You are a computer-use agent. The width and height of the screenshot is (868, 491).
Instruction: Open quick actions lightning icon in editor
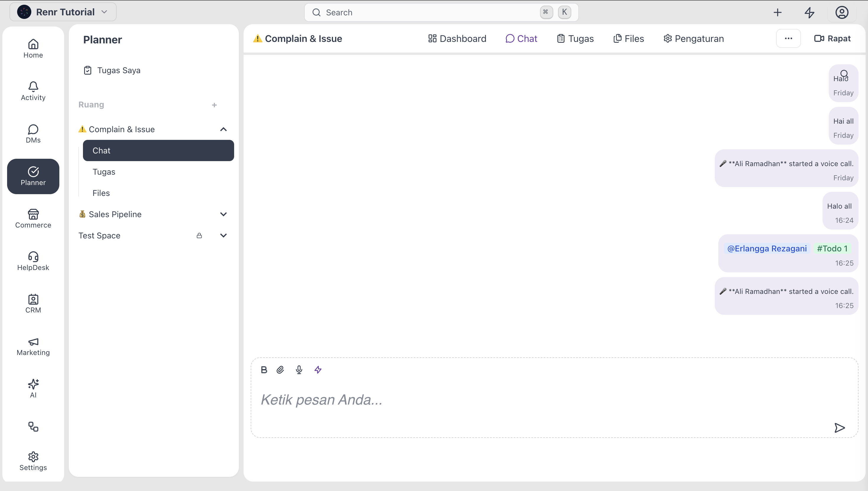pyautogui.click(x=318, y=370)
